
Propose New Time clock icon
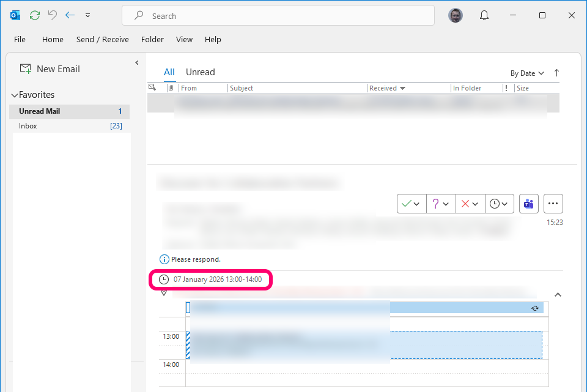(x=495, y=204)
